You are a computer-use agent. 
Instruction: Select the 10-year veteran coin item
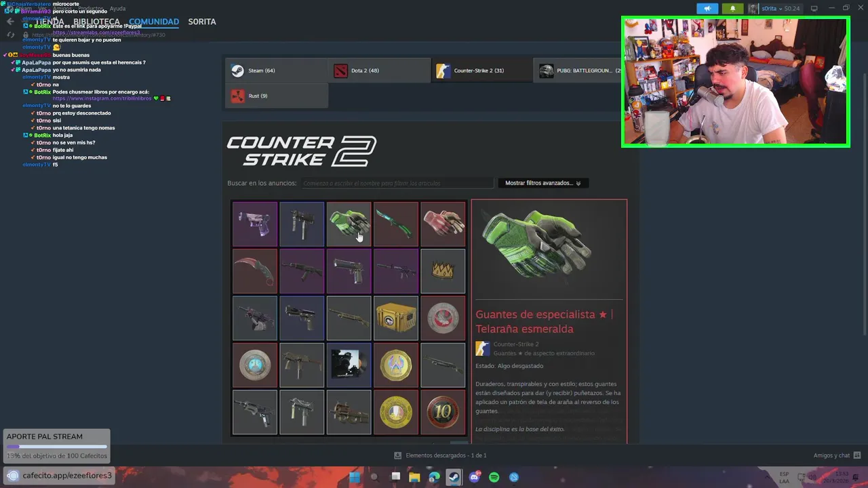tap(443, 412)
